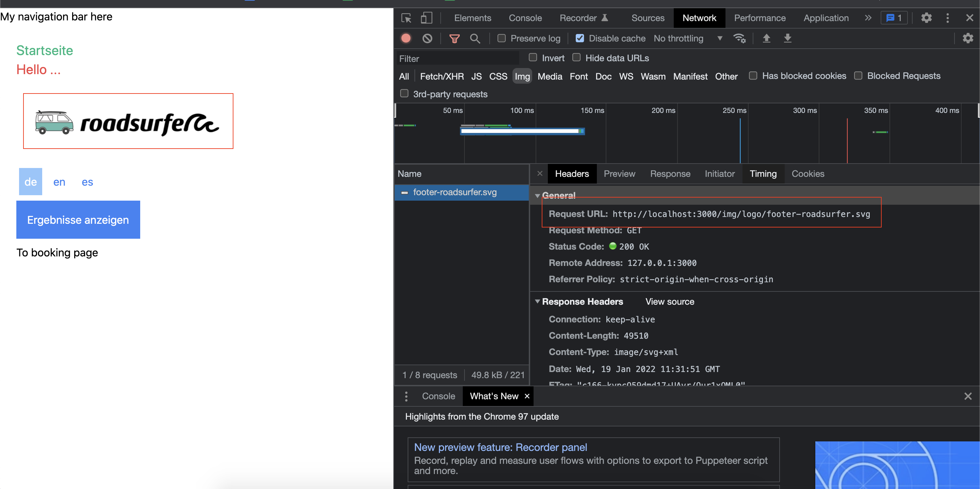Switch to the Timing tab

pyautogui.click(x=763, y=174)
